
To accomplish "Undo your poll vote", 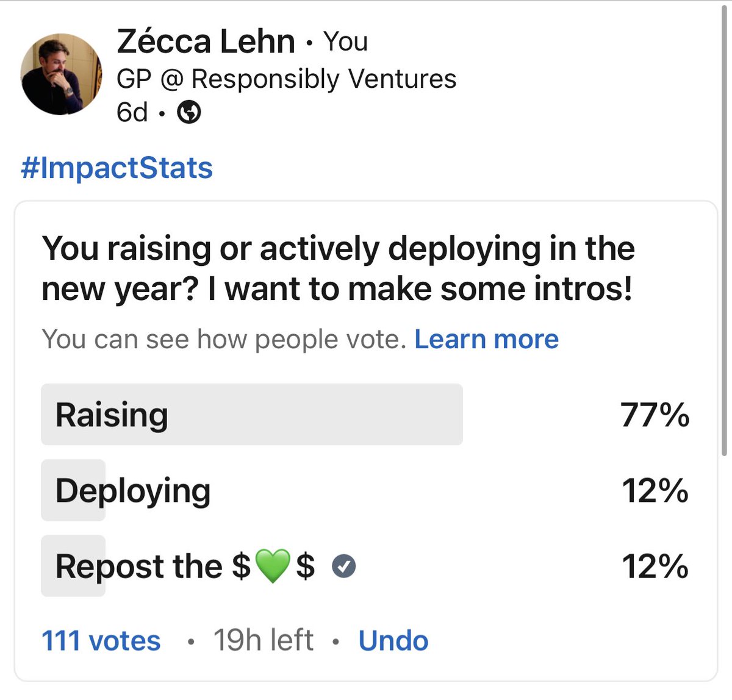I will [x=393, y=641].
